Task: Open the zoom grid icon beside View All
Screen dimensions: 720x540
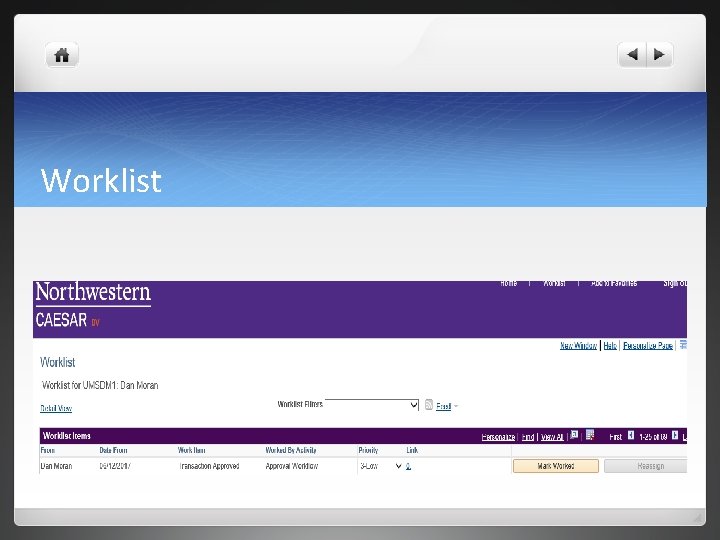Action: tap(574, 435)
